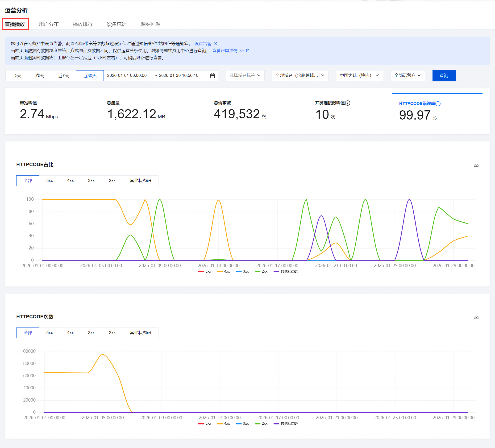The height and width of the screenshot is (448, 495).
Task: Click info icon beside HTTPCODE错误率
Action: [x=438, y=104]
